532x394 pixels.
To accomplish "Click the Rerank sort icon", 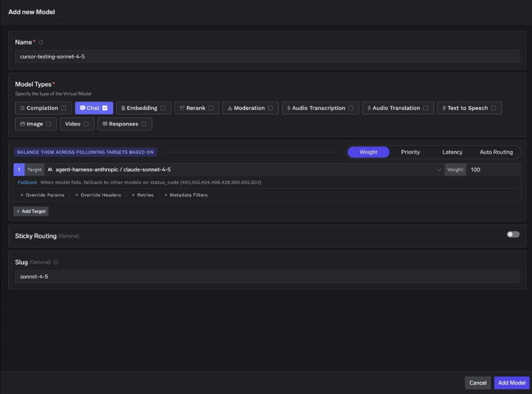I will pos(182,108).
